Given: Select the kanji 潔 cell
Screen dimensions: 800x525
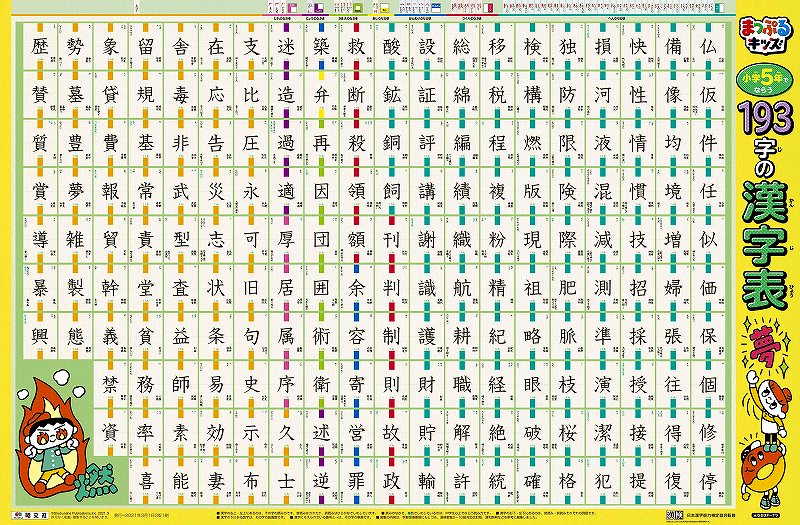Looking at the screenshot, I should click(x=603, y=433).
